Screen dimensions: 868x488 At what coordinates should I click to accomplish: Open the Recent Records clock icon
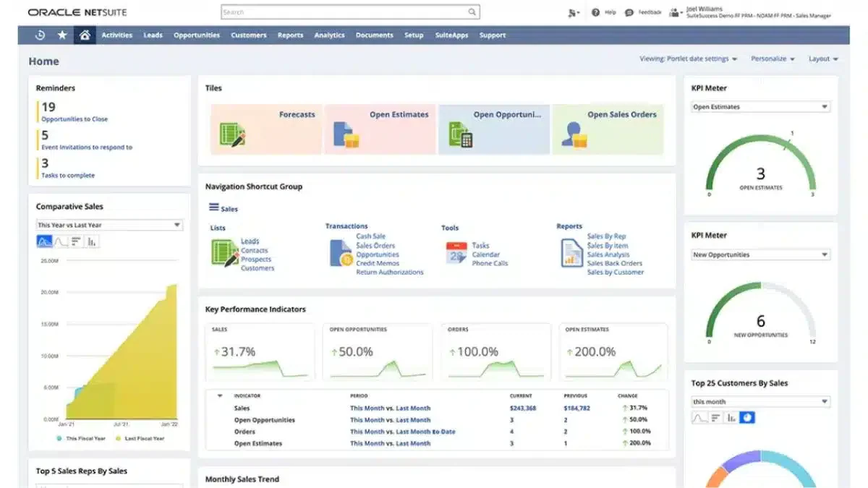point(40,35)
